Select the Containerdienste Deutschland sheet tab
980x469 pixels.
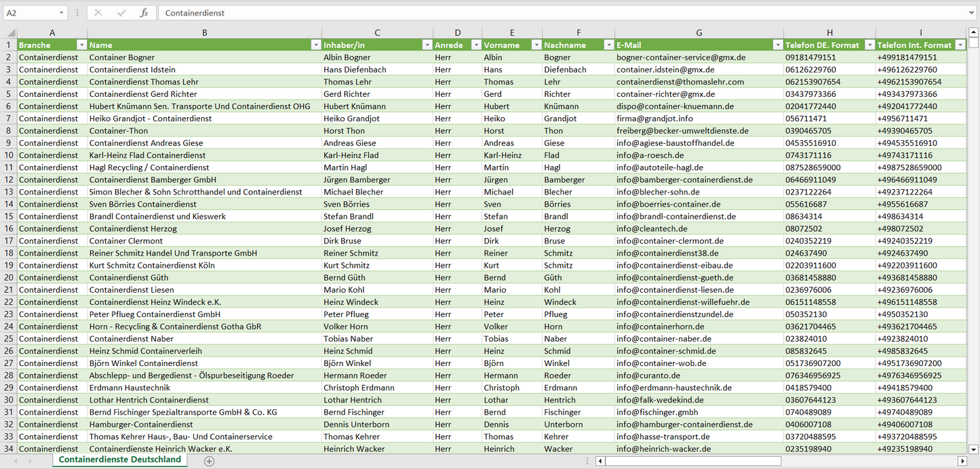pos(120,460)
